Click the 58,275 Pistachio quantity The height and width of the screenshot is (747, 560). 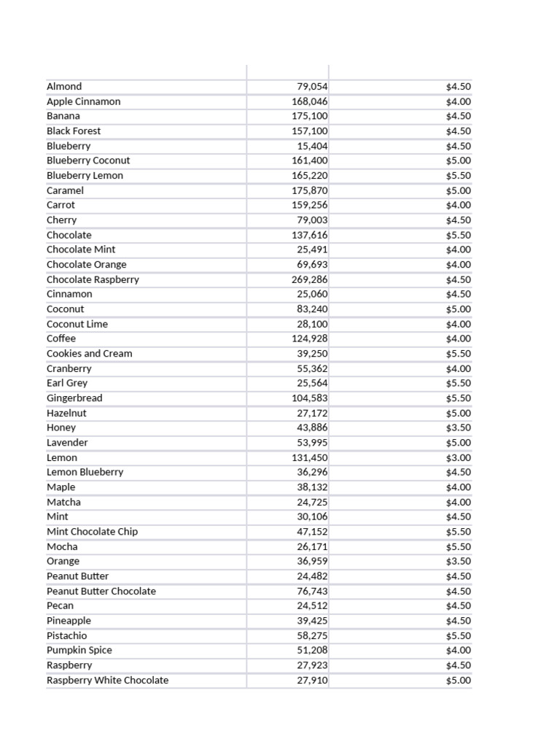point(312,635)
